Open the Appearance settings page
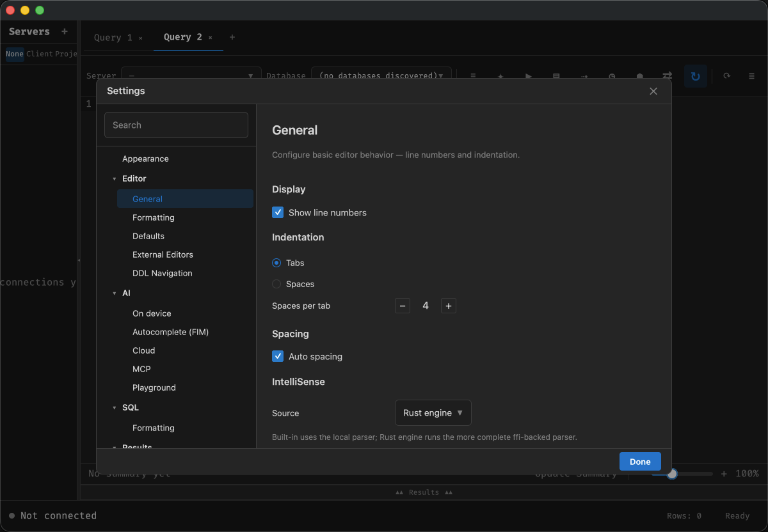 tap(145, 159)
